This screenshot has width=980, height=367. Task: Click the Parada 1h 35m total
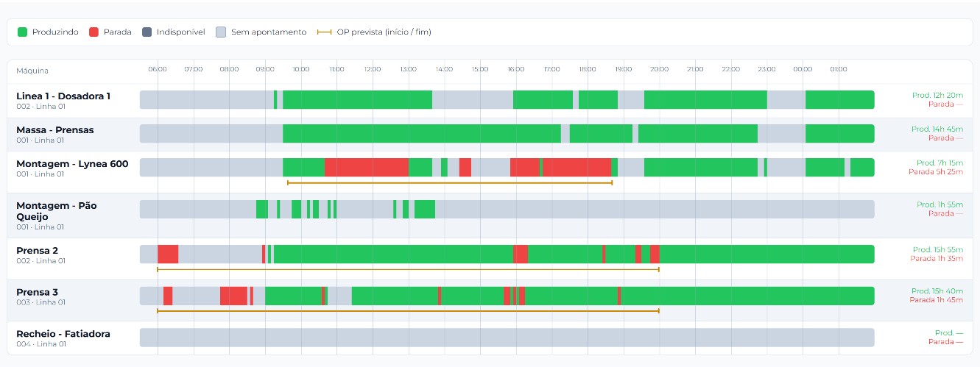(936, 258)
